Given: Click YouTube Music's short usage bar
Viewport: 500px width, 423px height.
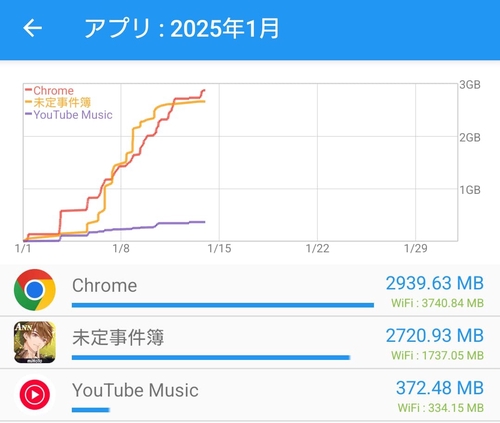Looking at the screenshot, I should 91,410.
